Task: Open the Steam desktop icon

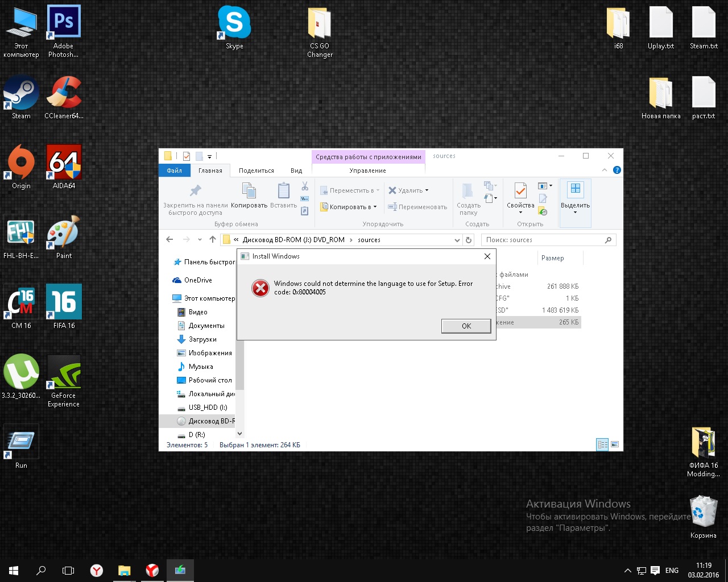Action: point(21,97)
